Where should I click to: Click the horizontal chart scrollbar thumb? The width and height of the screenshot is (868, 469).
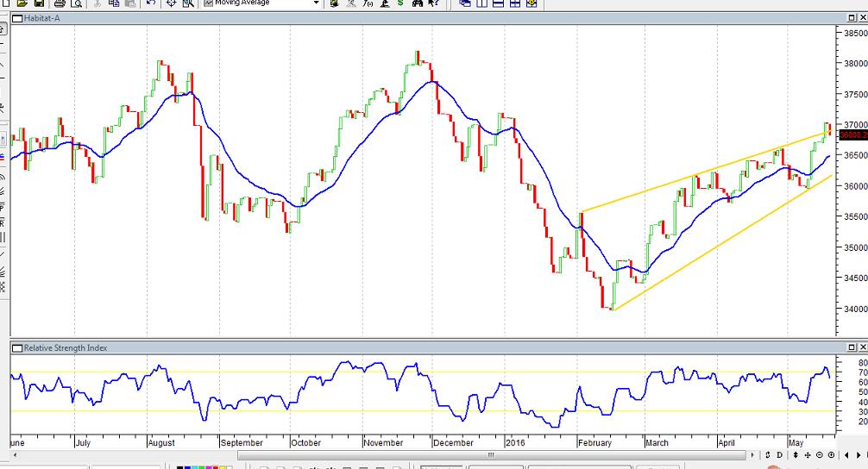492,454
